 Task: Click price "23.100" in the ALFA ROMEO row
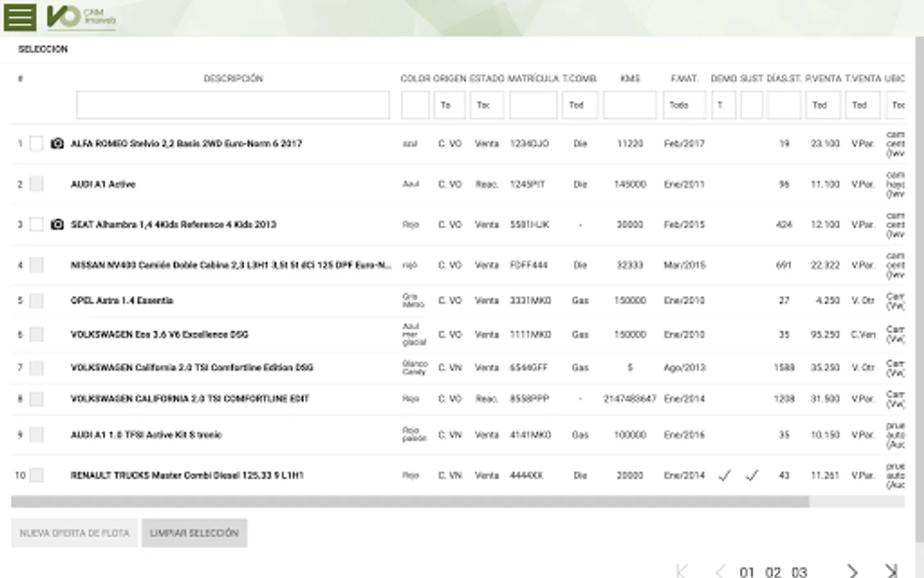825,143
